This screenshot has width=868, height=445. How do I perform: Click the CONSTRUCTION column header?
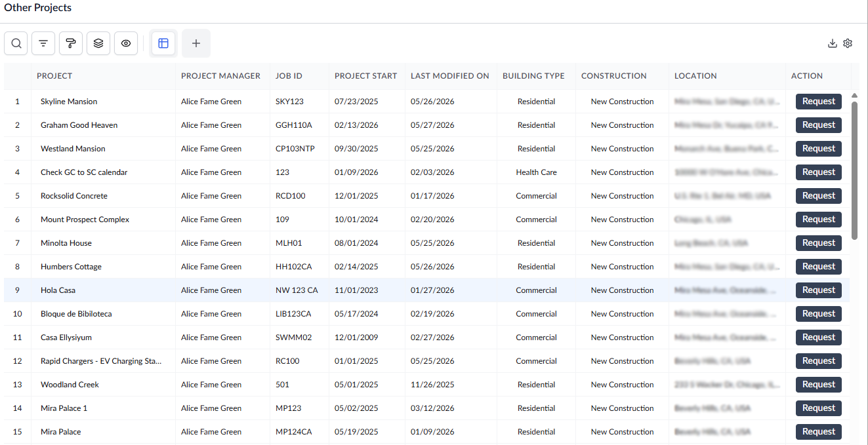[x=614, y=76]
